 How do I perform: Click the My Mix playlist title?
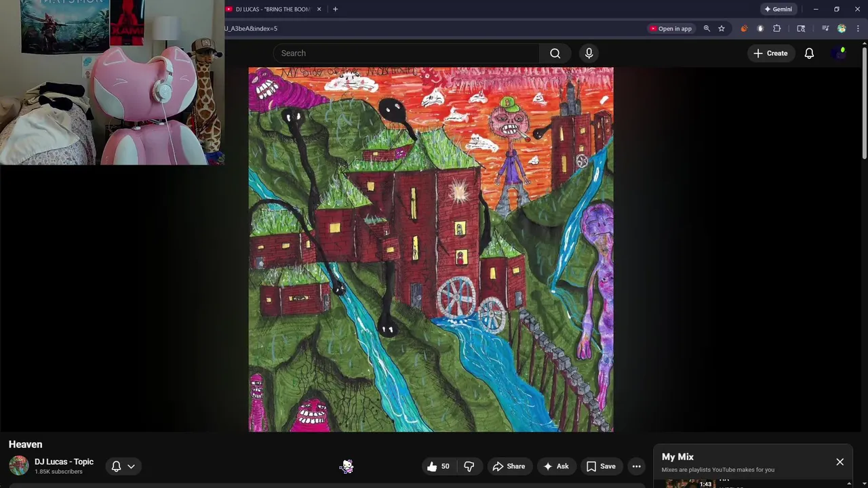pyautogui.click(x=677, y=457)
